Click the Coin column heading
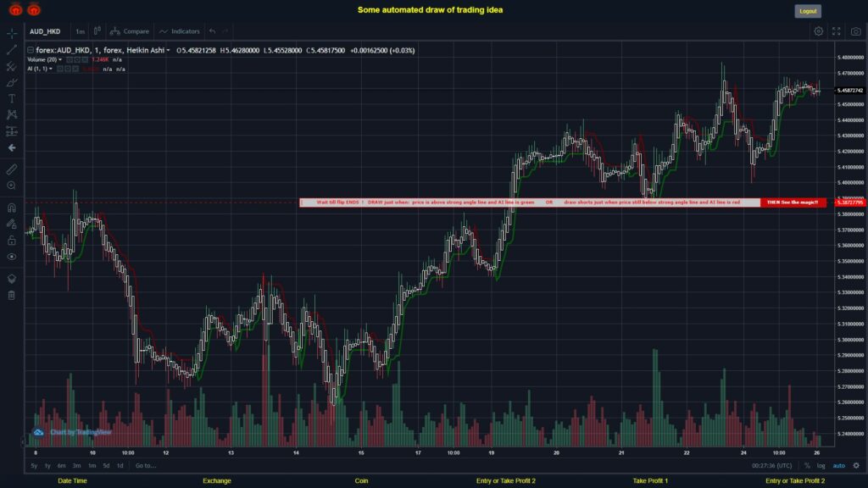The height and width of the screenshot is (488, 868). click(x=361, y=481)
